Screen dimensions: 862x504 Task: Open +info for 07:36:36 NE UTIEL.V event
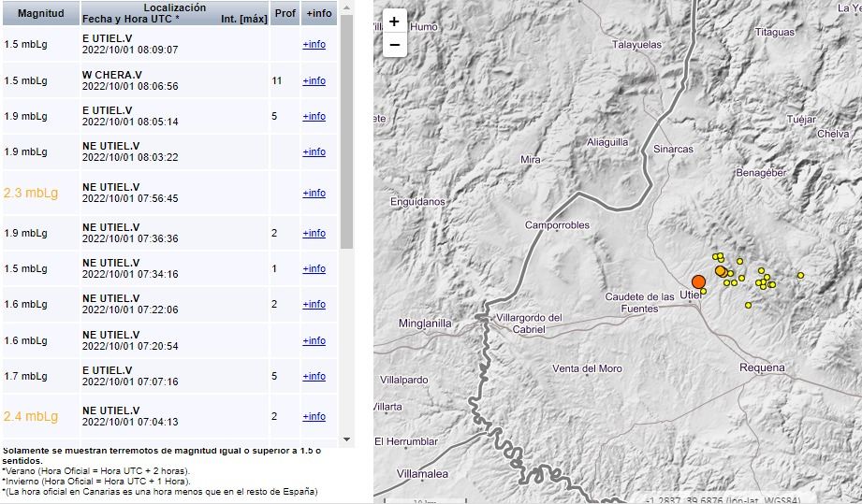click(x=314, y=233)
